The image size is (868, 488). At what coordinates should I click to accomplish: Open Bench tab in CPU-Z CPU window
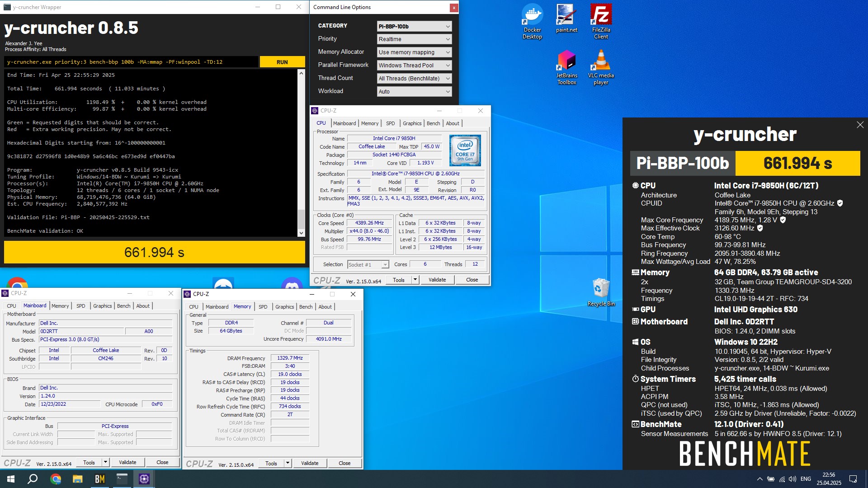433,123
